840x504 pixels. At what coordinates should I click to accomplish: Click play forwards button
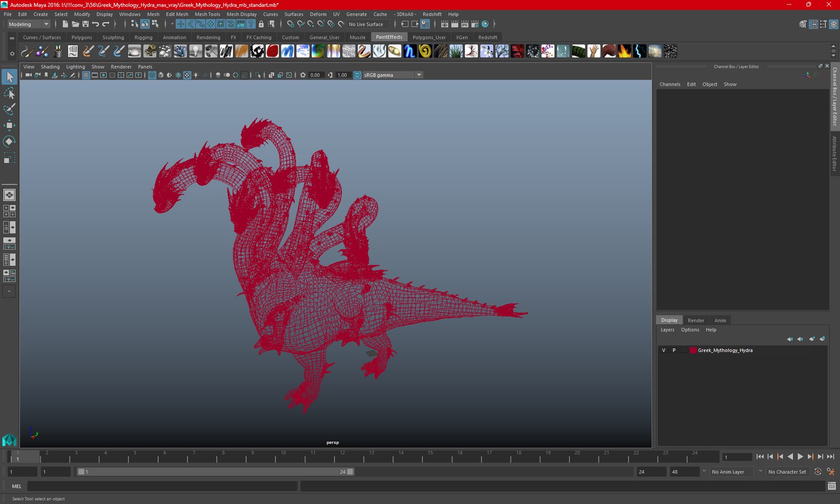point(800,457)
